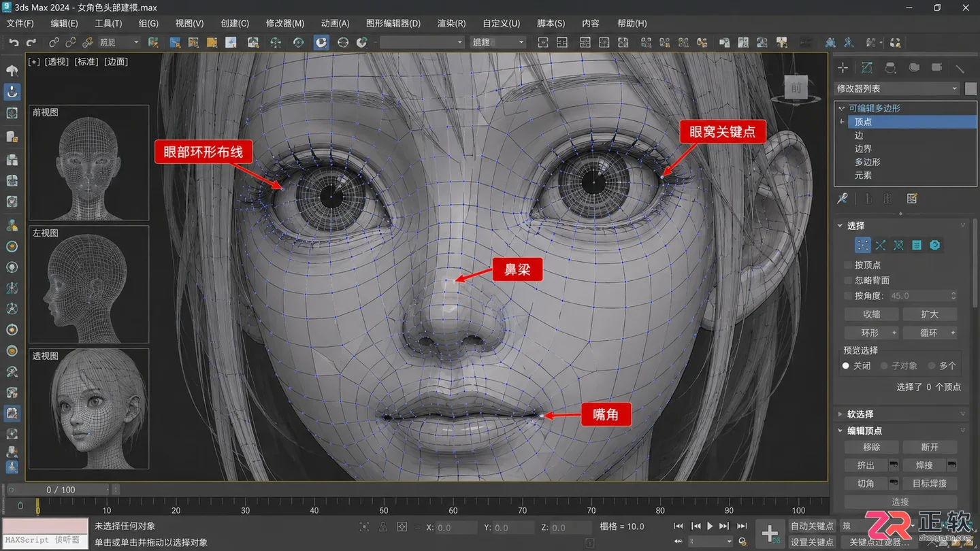Select the 关闭 preview selection radio button
Viewport: 980px width, 551px height.
846,366
